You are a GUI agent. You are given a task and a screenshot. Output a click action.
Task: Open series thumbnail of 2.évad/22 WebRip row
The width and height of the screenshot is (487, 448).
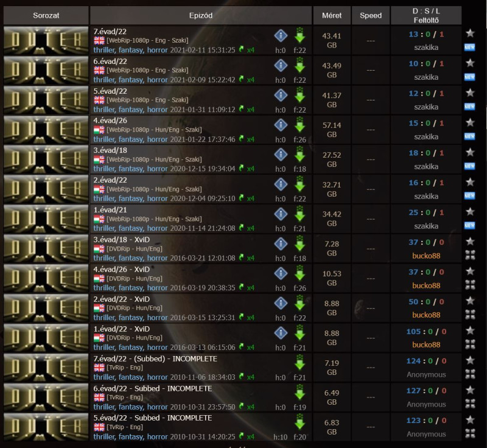point(46,189)
